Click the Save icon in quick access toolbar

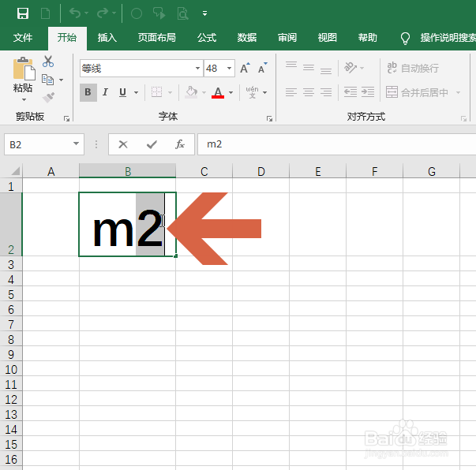click(x=23, y=13)
